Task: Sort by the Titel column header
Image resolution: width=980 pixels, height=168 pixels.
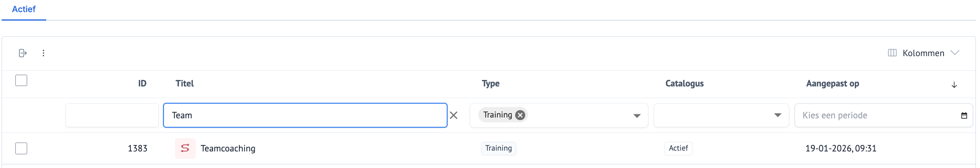Action: 185,84
